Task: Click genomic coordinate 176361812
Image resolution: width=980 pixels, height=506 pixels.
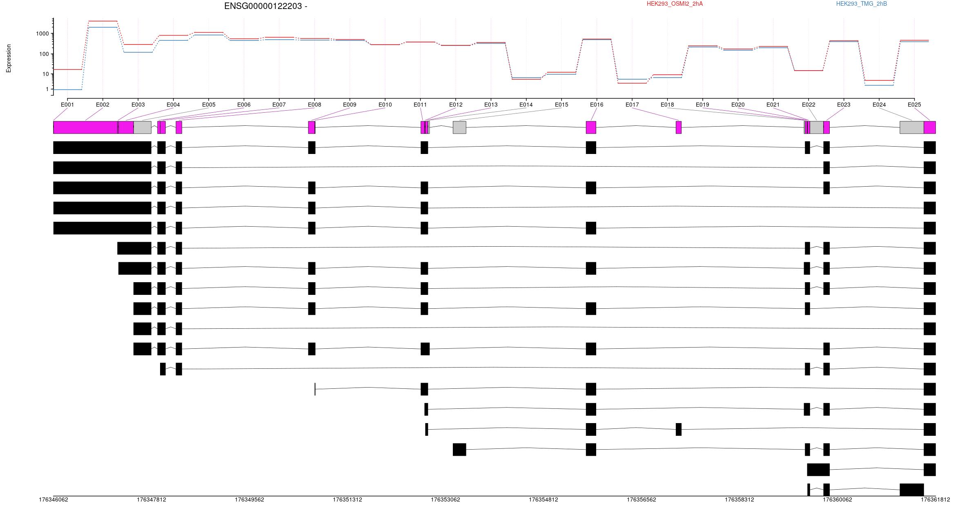Action: [935, 500]
